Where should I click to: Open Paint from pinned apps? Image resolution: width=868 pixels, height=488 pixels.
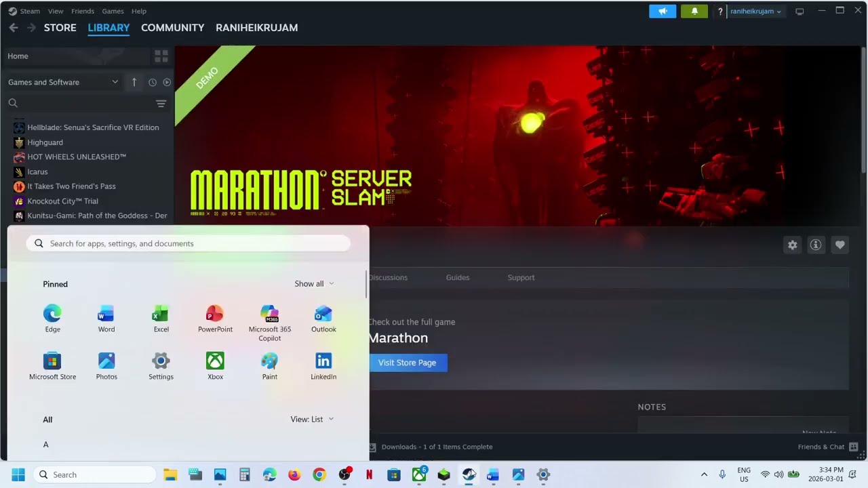pos(269,367)
